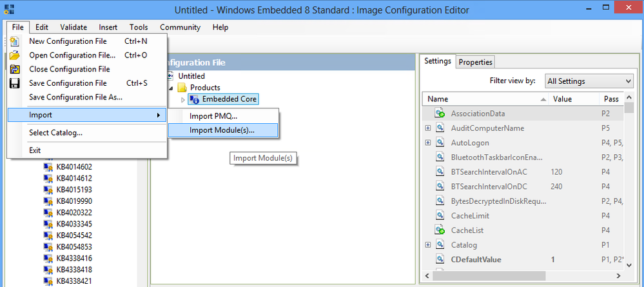Click the BTSearchIntervalOnAC setting icon
Image resolution: width=644 pixels, height=287 pixels.
pos(440,172)
